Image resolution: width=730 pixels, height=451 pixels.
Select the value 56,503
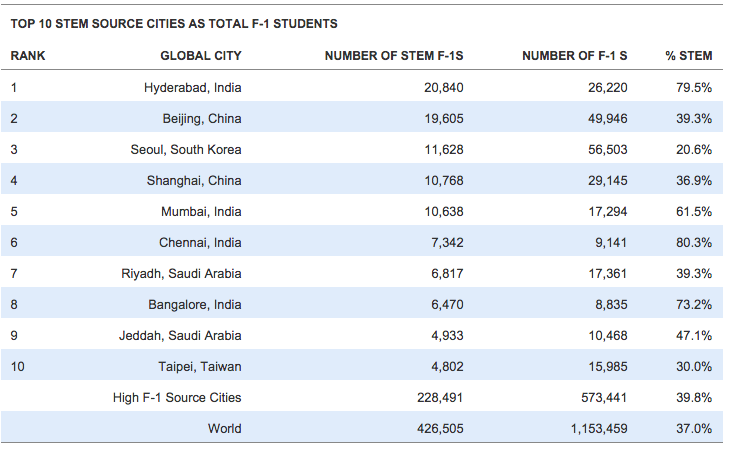pos(608,149)
